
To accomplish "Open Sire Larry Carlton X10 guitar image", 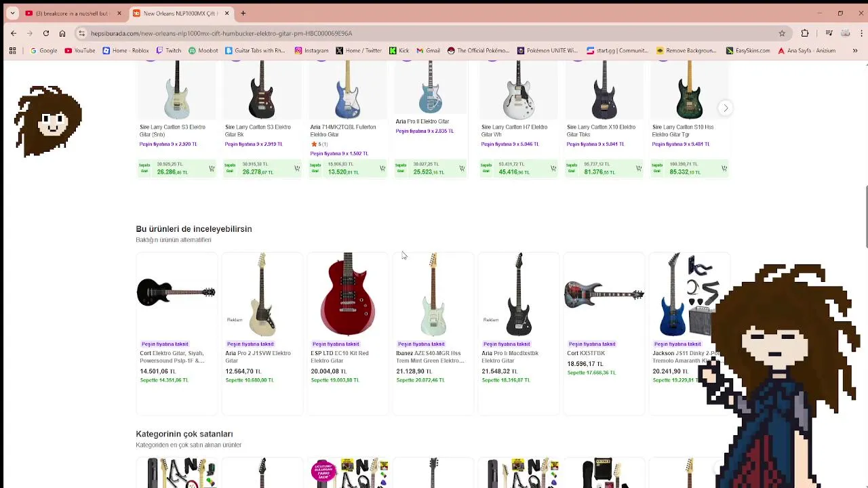I will 604,90.
